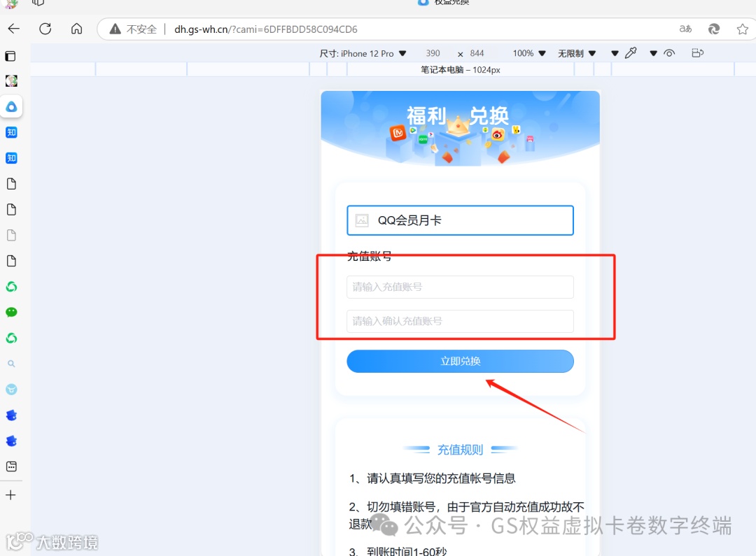Open the 无限制 throttling dropdown
Image resolution: width=756 pixels, height=556 pixels.
[577, 53]
